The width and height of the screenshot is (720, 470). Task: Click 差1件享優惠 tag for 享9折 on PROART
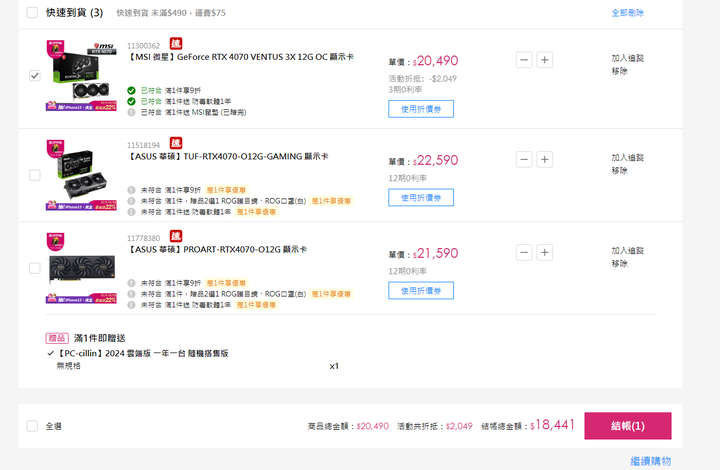pyautogui.click(x=226, y=283)
